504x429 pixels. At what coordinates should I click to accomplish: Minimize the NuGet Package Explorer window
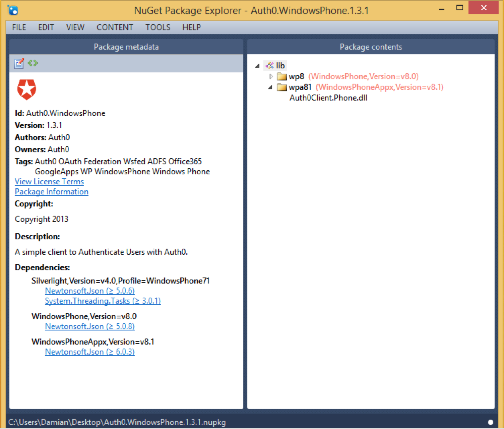tap(442, 9)
